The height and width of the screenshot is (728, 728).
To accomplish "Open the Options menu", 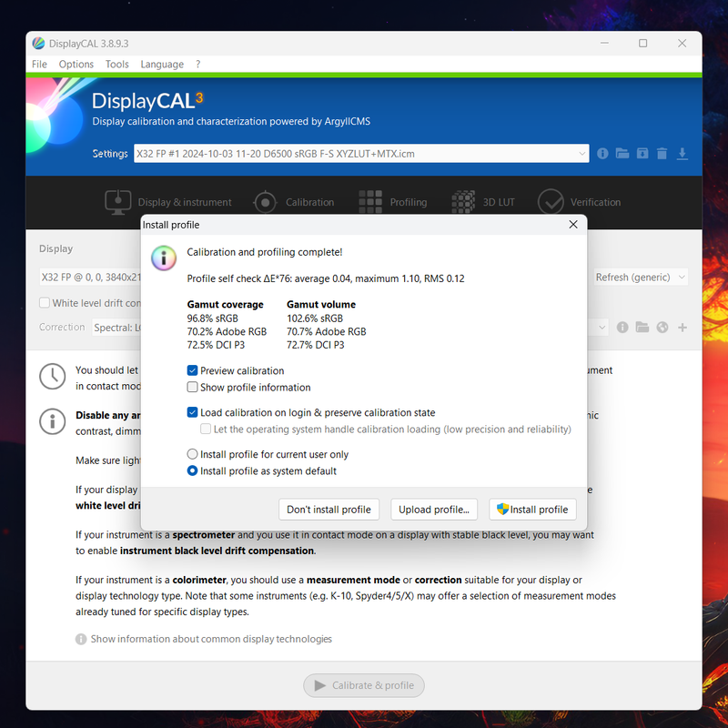I will (x=76, y=64).
